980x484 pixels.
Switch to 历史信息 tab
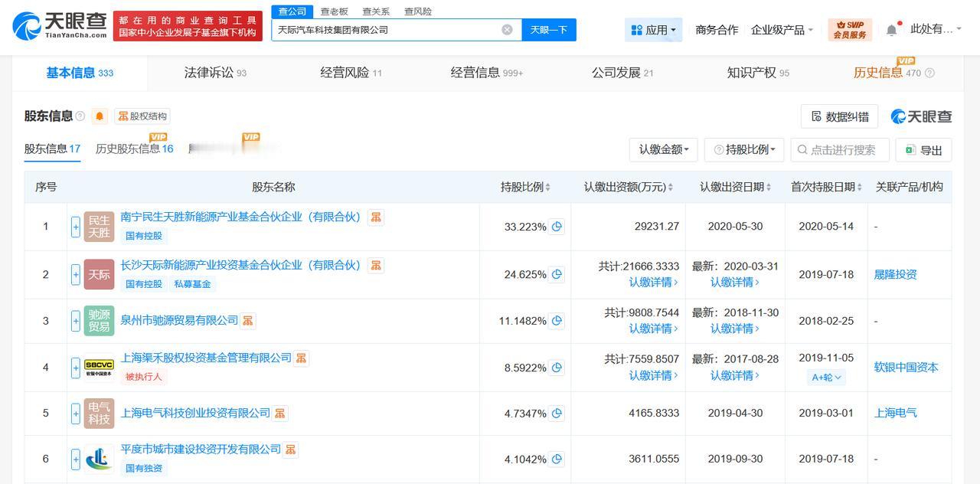(887, 73)
